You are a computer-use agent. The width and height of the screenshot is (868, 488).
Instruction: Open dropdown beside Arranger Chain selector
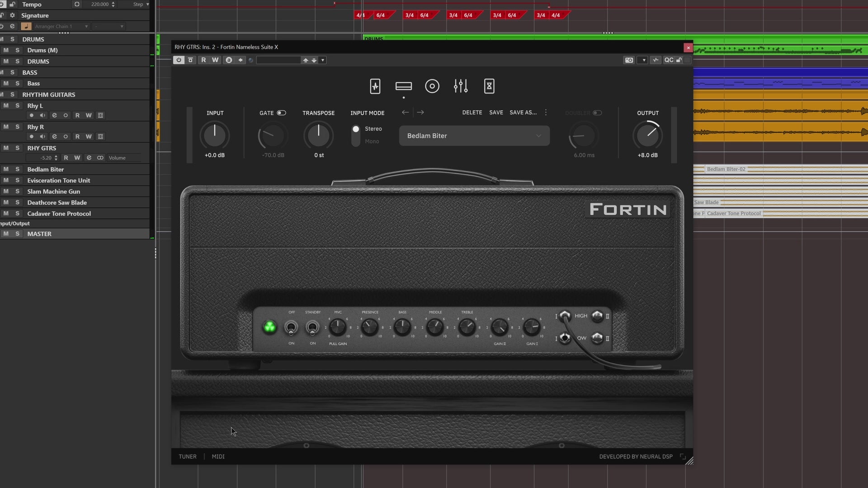pyautogui.click(x=108, y=27)
